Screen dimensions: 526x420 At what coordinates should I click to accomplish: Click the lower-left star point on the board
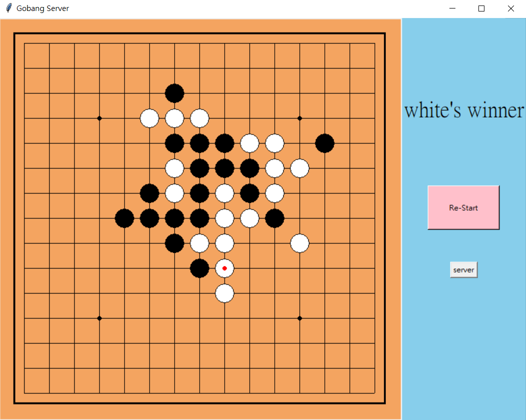99,318
